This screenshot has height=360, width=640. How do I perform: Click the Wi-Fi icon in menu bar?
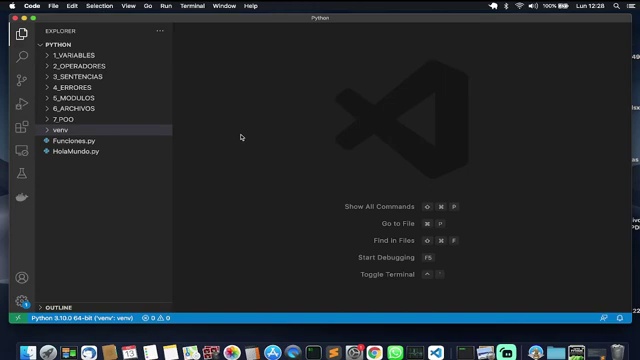point(519,6)
